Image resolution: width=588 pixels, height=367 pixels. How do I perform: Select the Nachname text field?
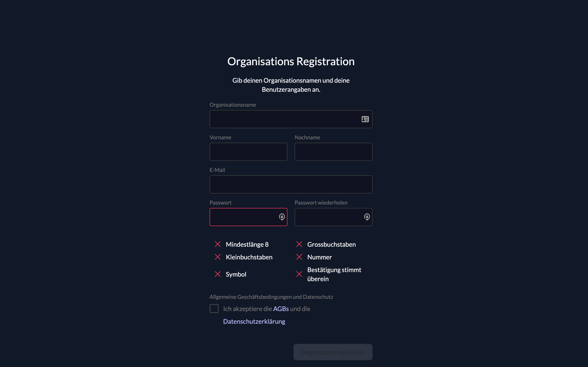click(x=333, y=152)
